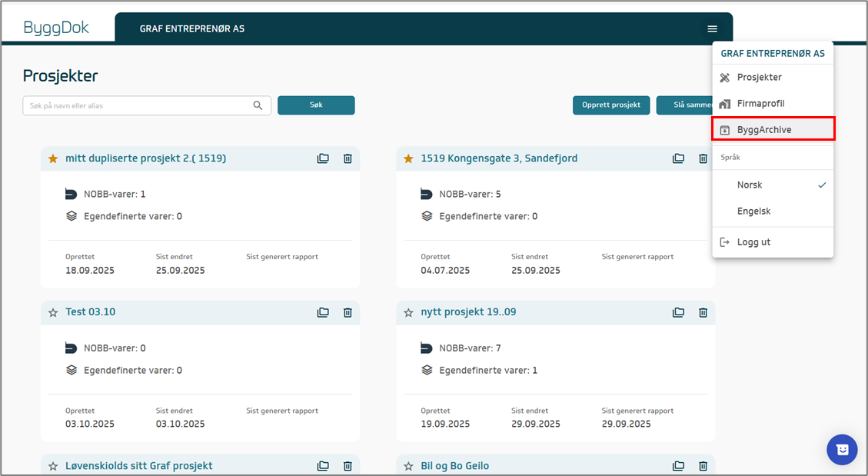Click the Opprett prosjekt button
The height and width of the screenshot is (476, 868).
click(611, 105)
